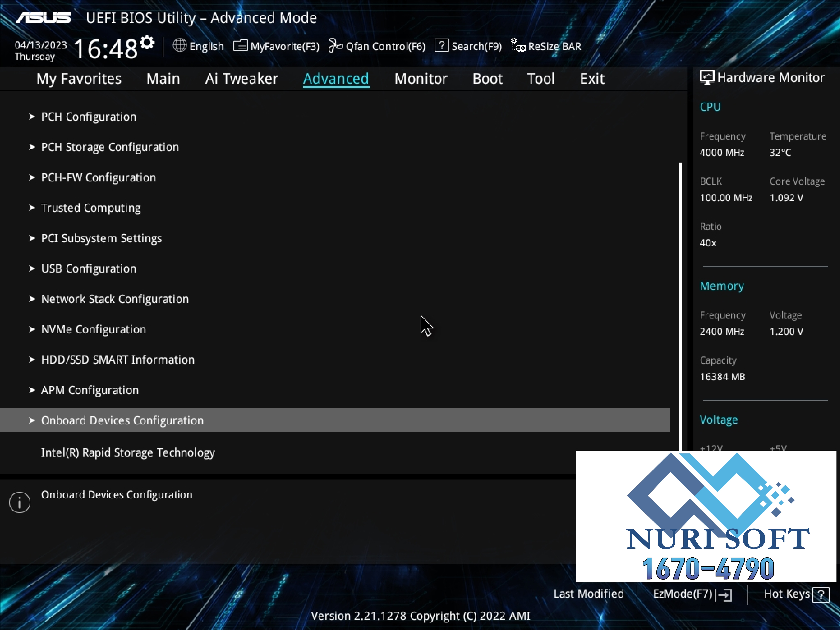Select the Advanced tab
840x630 pixels.
pyautogui.click(x=336, y=79)
